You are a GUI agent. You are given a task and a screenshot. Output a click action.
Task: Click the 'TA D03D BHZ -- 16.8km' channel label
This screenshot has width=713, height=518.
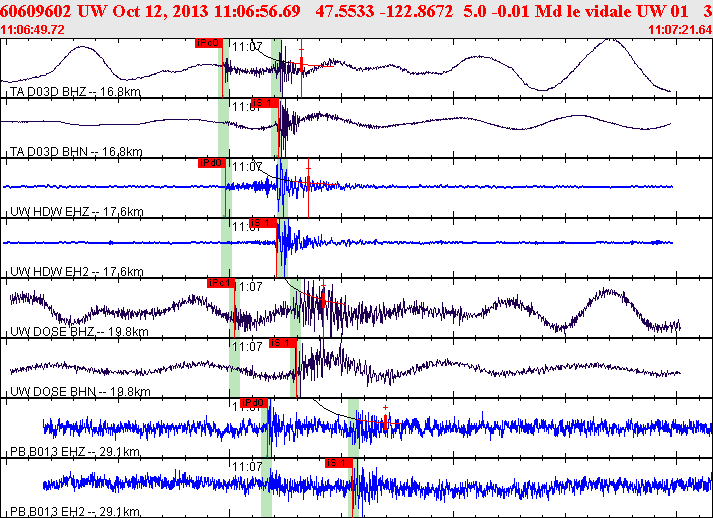(75, 92)
